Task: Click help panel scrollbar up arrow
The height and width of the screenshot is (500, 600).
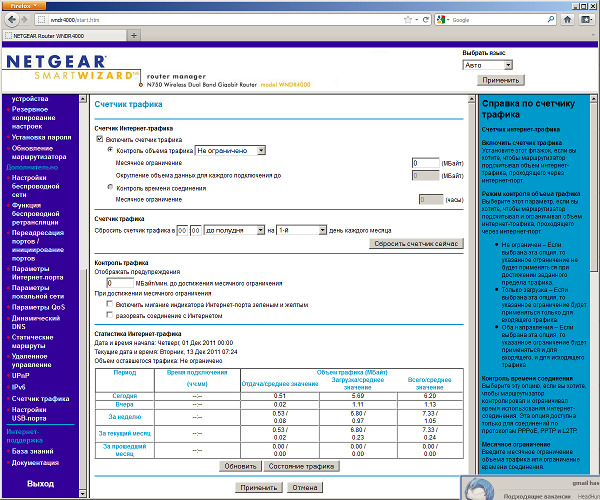Action: (x=593, y=99)
